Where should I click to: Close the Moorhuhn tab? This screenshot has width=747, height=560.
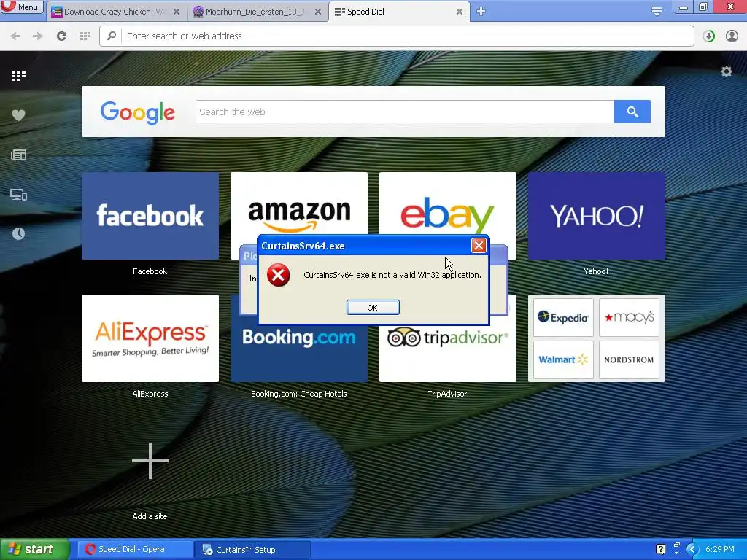(x=318, y=12)
